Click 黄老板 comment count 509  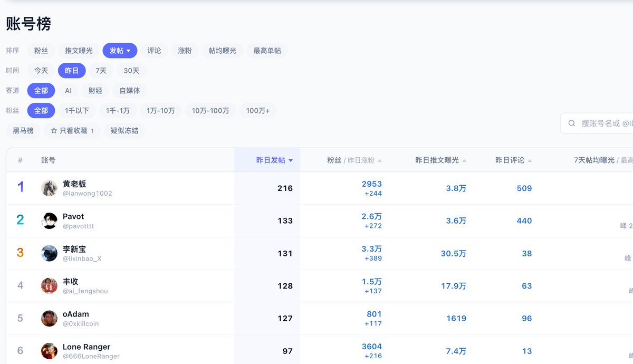point(524,188)
